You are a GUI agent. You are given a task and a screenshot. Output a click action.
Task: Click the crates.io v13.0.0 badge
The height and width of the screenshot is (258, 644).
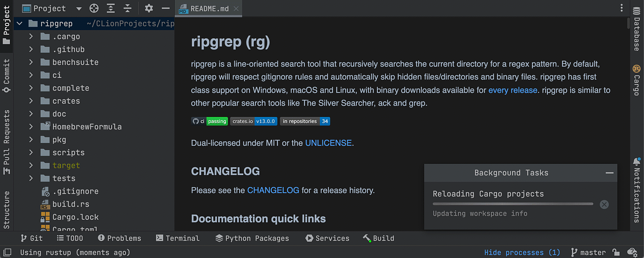254,121
